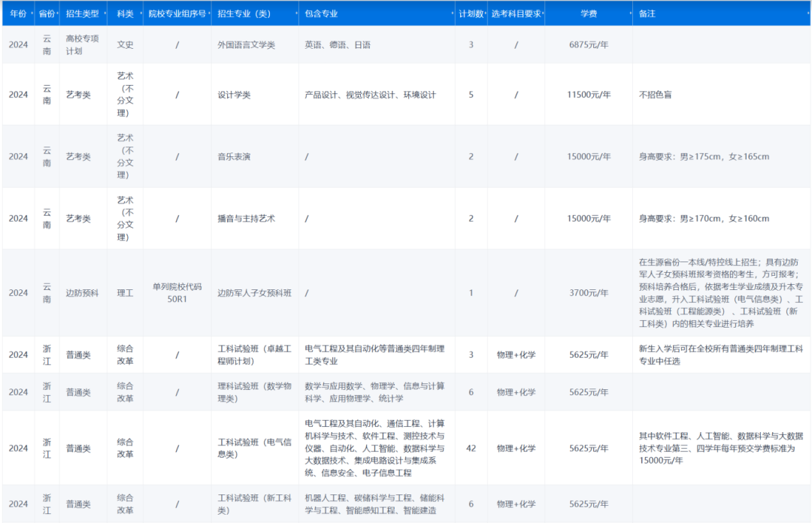This screenshot has height=523, width=812.
Task: Click the blue header row background
Action: click(376, 13)
